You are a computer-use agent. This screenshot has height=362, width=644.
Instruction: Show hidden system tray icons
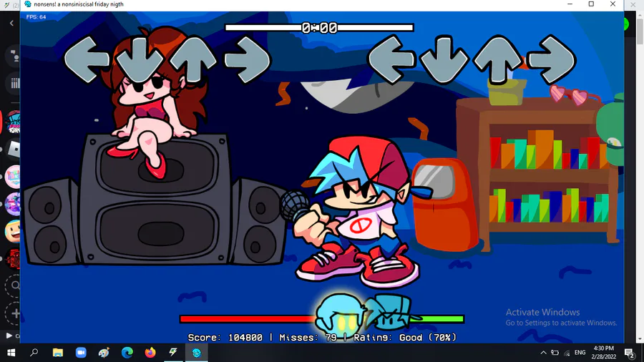tap(543, 353)
